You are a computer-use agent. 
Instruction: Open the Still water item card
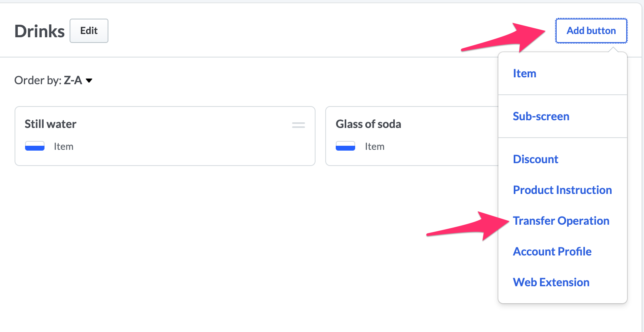point(165,136)
